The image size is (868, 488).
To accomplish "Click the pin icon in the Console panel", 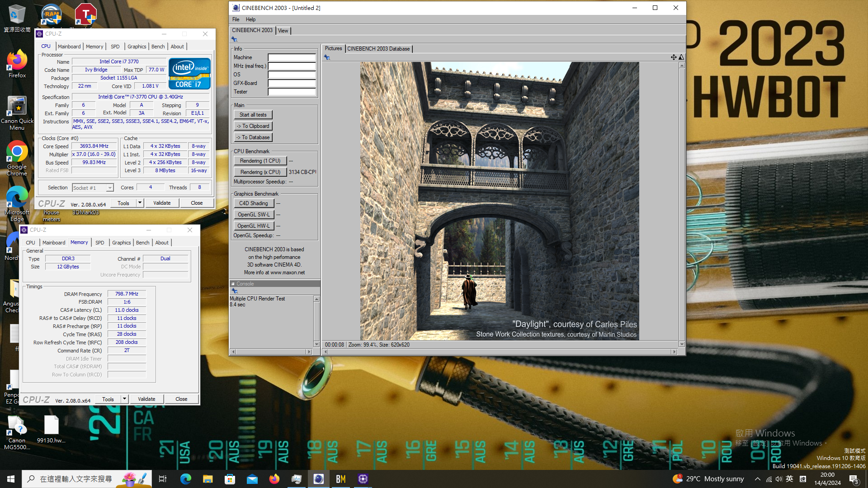I will (x=234, y=291).
